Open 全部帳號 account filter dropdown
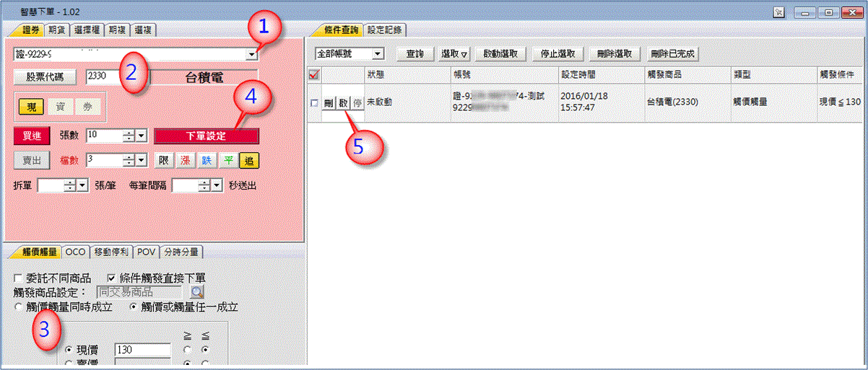The height and width of the screenshot is (370, 868). pos(378,54)
